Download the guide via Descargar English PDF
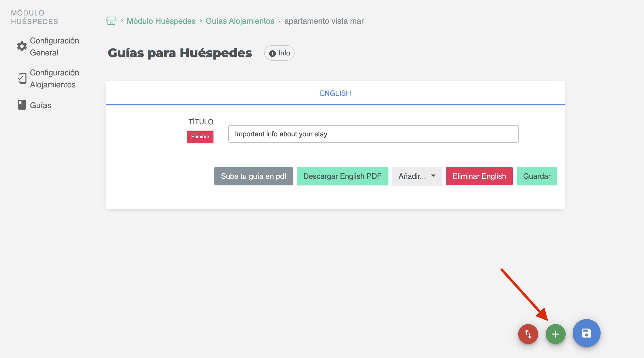Screen dimensions: 644x358 342,176
